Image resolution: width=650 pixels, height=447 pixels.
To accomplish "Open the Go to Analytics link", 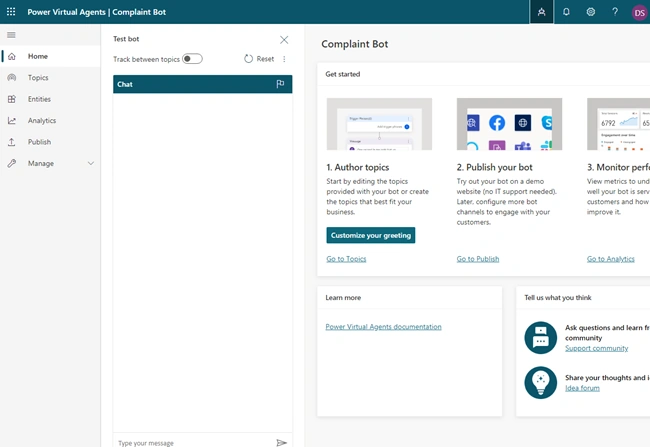I will [x=610, y=259].
